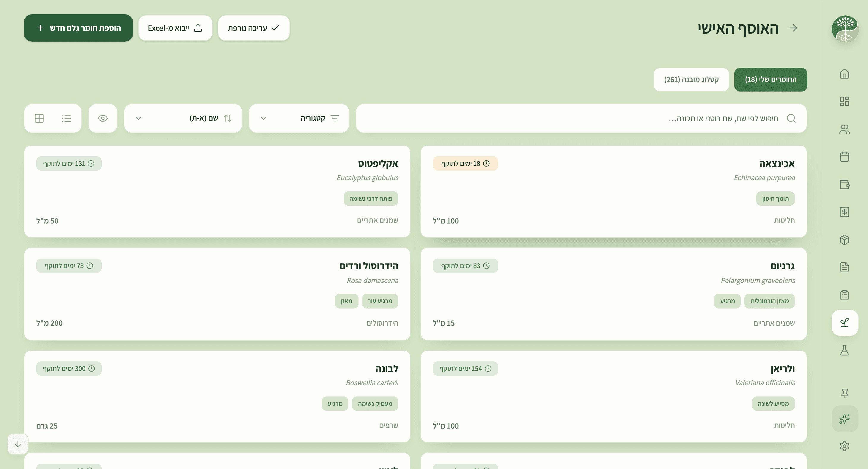Click the ולריאן card title
The image size is (868, 469).
(782, 369)
